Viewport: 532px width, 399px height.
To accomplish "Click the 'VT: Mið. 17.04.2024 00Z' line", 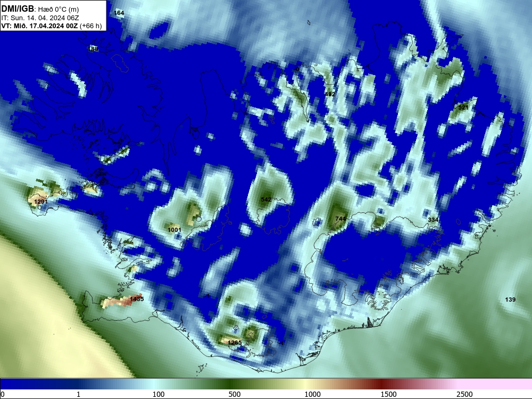I will click(39, 26).
